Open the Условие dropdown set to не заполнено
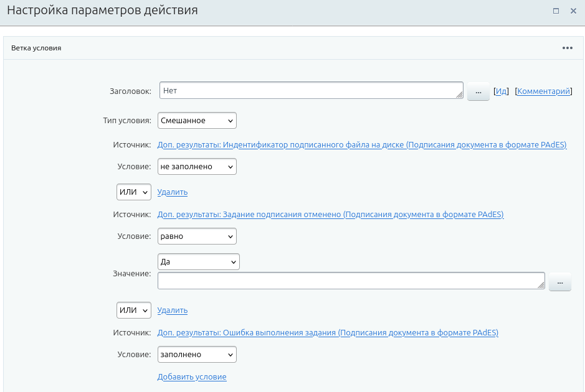585x392 pixels. point(197,167)
